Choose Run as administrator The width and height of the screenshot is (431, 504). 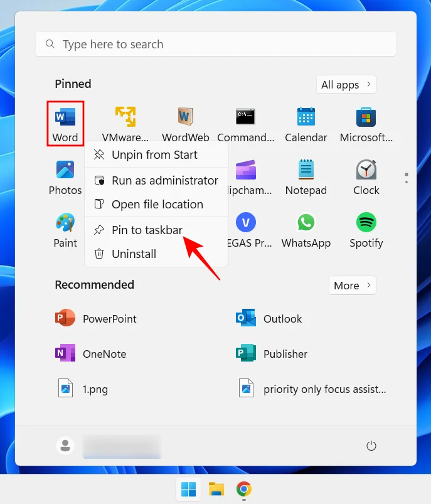[156, 181]
